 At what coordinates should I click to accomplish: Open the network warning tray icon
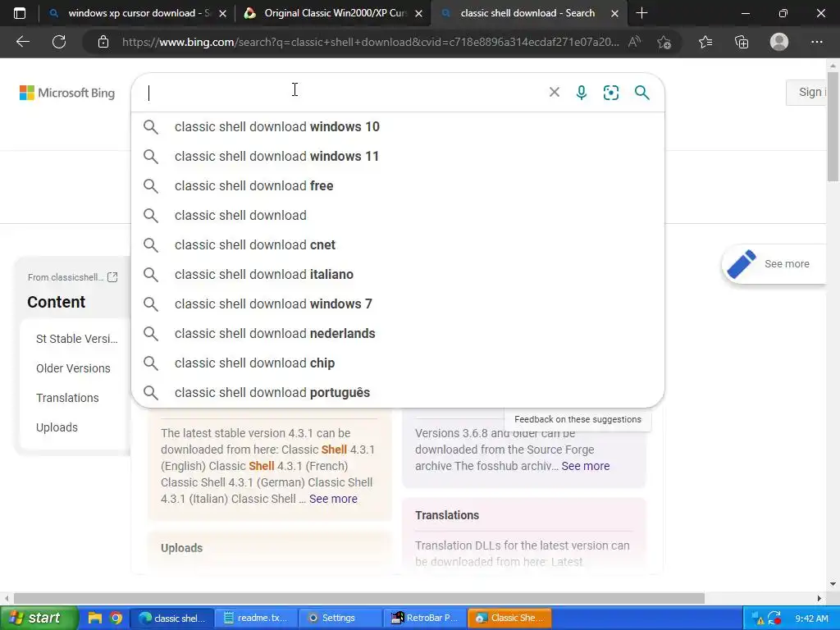tap(757, 618)
